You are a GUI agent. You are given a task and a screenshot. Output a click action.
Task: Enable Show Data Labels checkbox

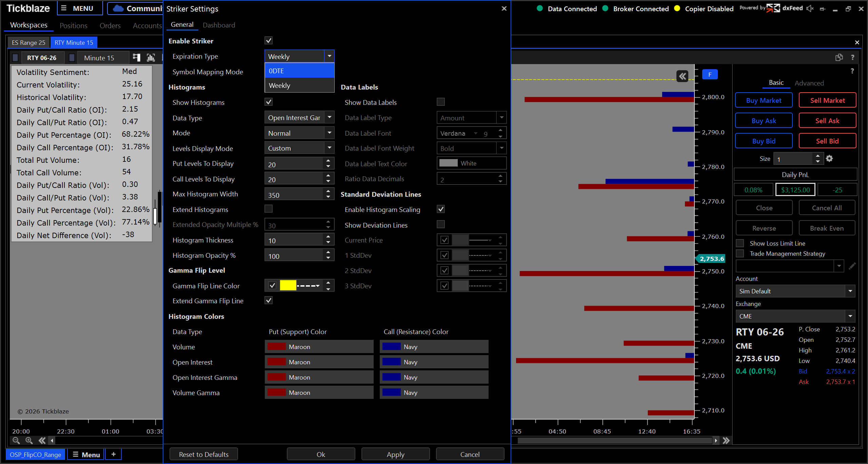441,102
